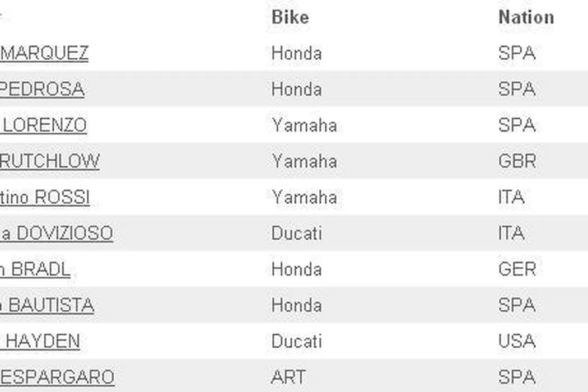Select the GER nation cell
Image resolution: width=588 pixels, height=392 pixels.
pos(517,269)
